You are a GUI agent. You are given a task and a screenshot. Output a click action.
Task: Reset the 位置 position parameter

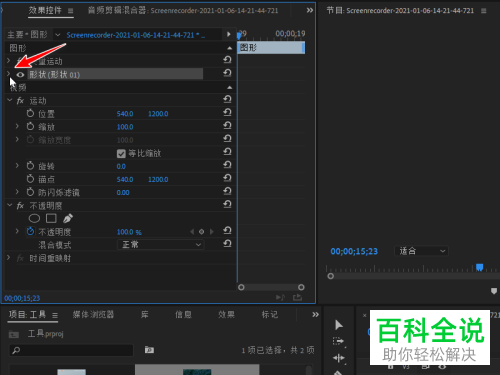[x=227, y=113]
